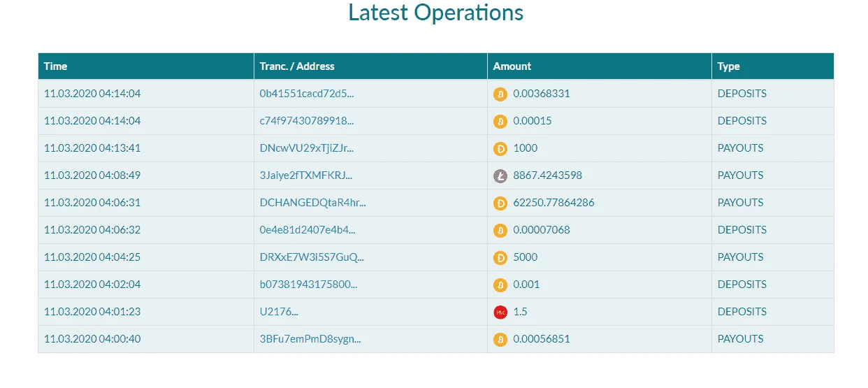Viewport: 868px width, 388px height.
Task: Click the Time column header
Action: click(x=146, y=66)
